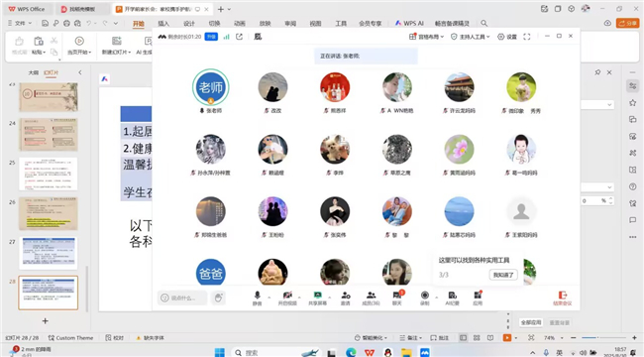This screenshot has height=357, width=644.
Task: Click the blue upgrade button in meeting header
Action: pos(211,37)
